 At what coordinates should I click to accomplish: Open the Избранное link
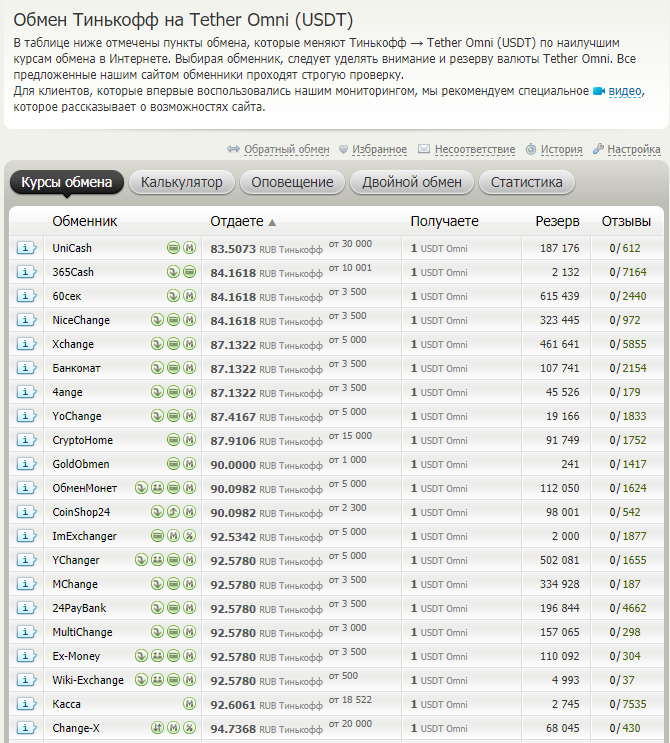(x=379, y=149)
